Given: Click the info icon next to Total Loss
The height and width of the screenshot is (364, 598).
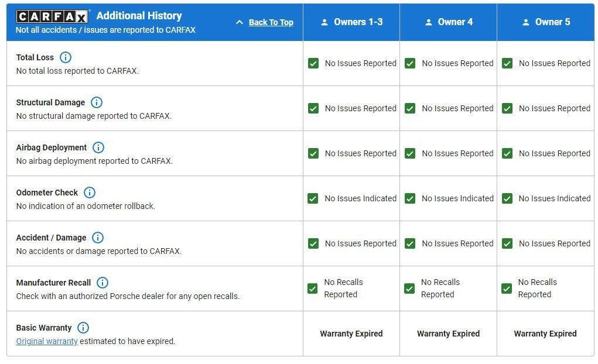Looking at the screenshot, I should pyautogui.click(x=66, y=57).
